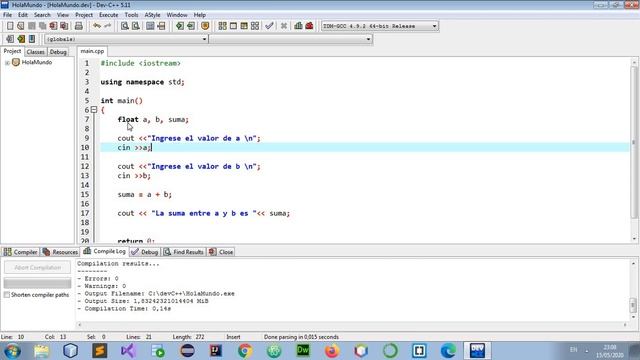Open the Search menu
The width and height of the screenshot is (640, 360).
pos(42,15)
